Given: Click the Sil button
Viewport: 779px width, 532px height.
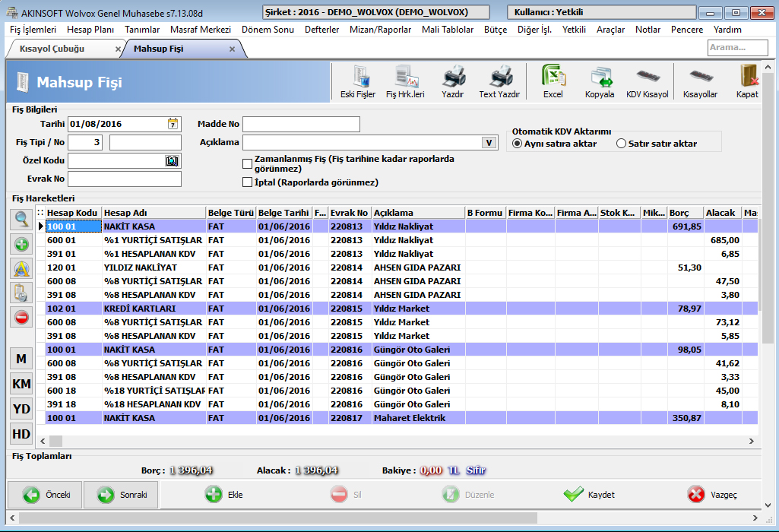Looking at the screenshot, I should tap(347, 495).
